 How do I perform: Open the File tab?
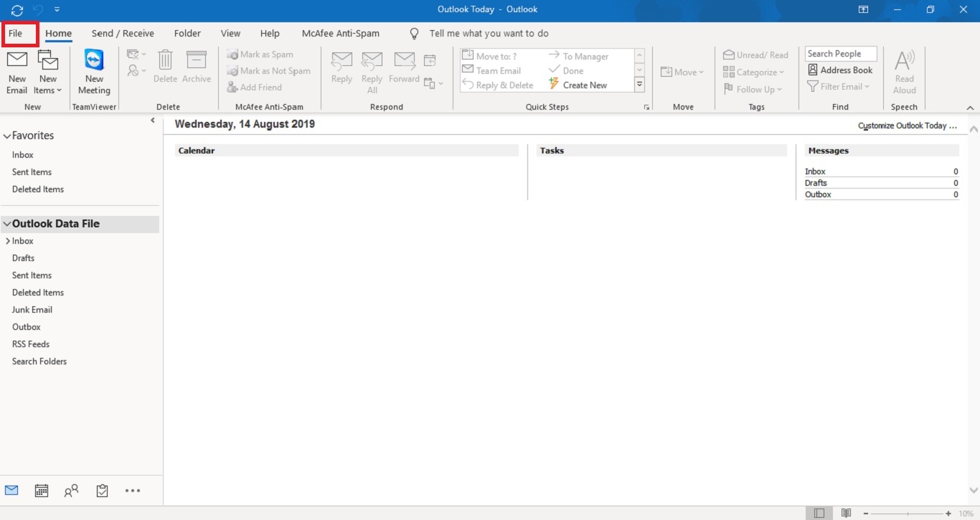click(15, 34)
